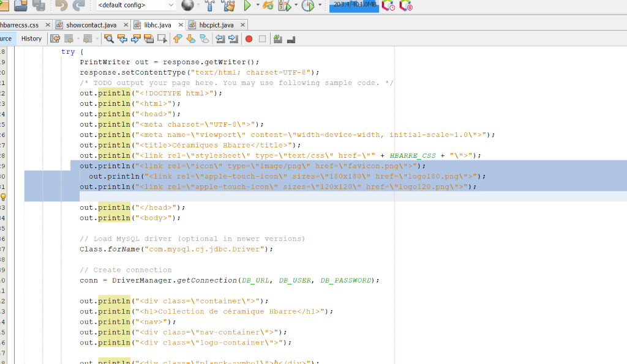Toggle Highlight Search button
Image resolution: width=627 pixels, height=364 pixels.
[149, 39]
